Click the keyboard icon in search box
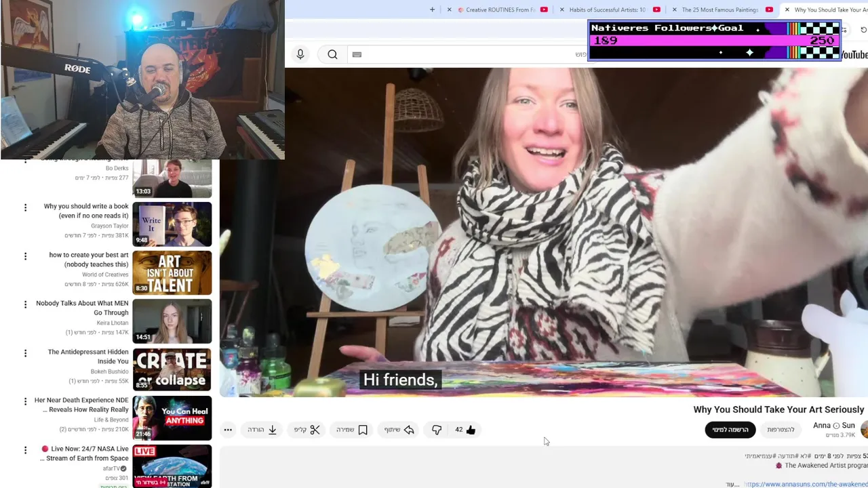The image size is (868, 488). click(357, 54)
